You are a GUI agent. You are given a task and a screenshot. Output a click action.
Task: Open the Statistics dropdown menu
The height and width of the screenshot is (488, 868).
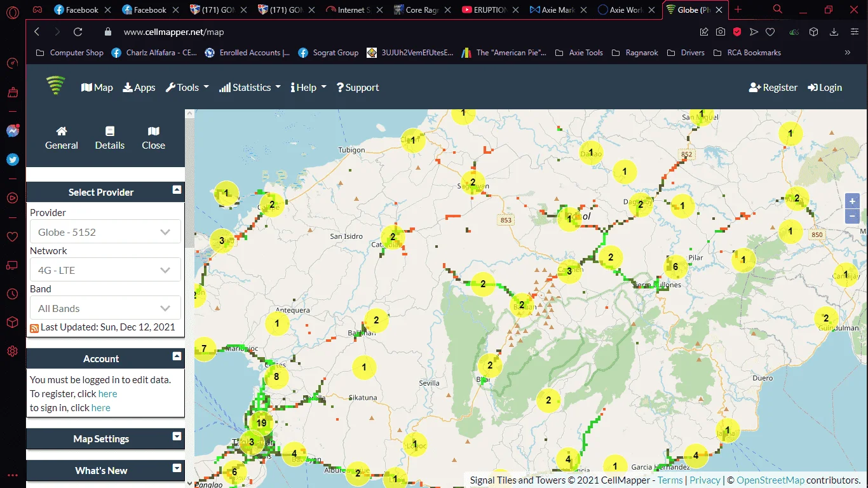click(250, 88)
